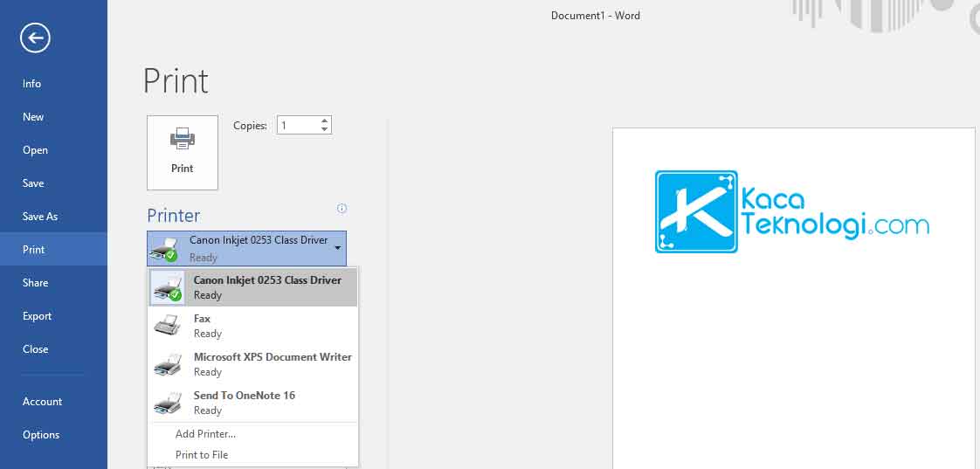Open Word Options
The width and height of the screenshot is (980, 469).
pyautogui.click(x=41, y=435)
